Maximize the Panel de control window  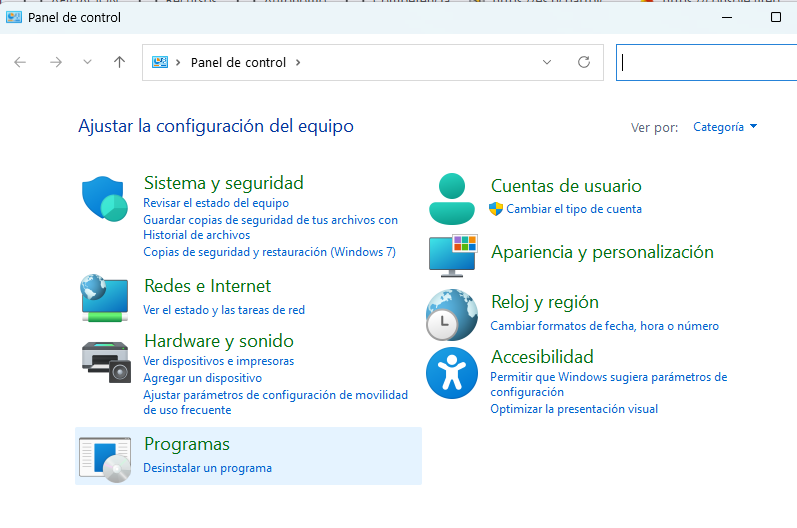click(x=776, y=17)
